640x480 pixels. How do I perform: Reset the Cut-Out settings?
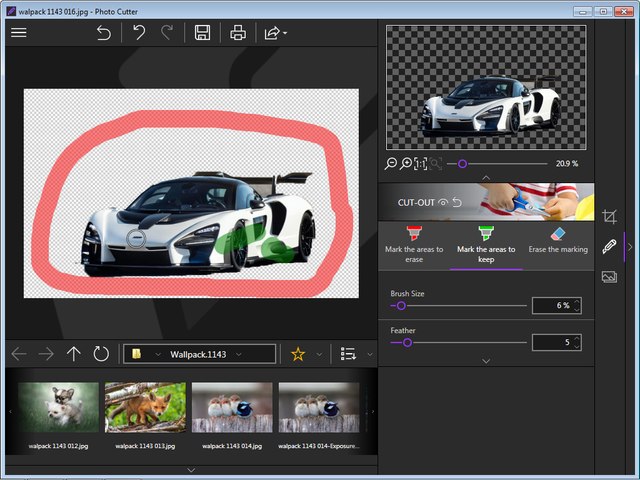click(x=457, y=202)
